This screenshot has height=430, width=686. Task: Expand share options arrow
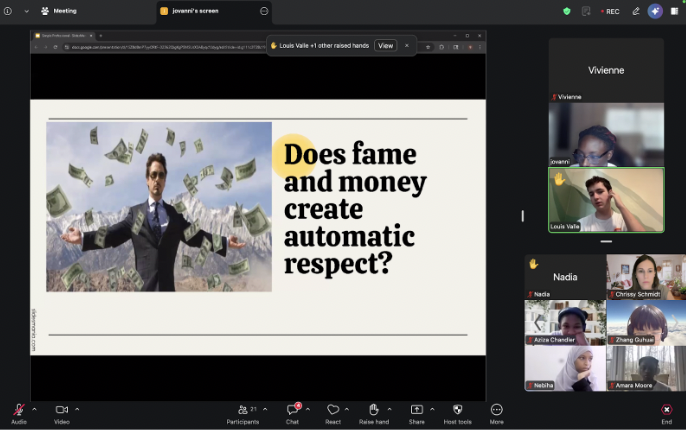(x=432, y=409)
